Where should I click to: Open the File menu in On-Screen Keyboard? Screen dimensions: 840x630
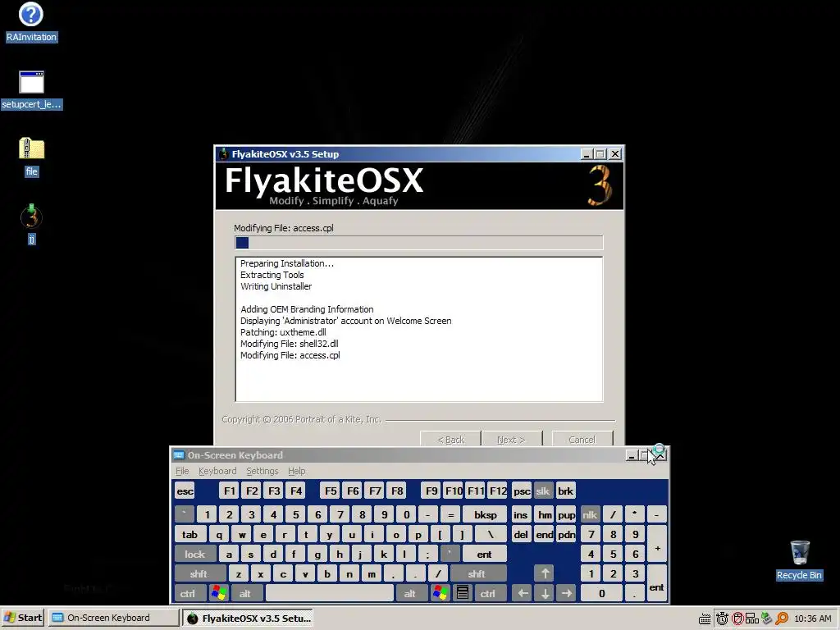tap(182, 471)
